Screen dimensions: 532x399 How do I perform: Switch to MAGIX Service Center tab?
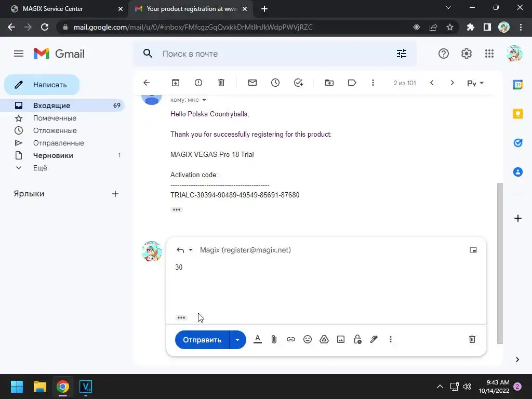click(66, 9)
